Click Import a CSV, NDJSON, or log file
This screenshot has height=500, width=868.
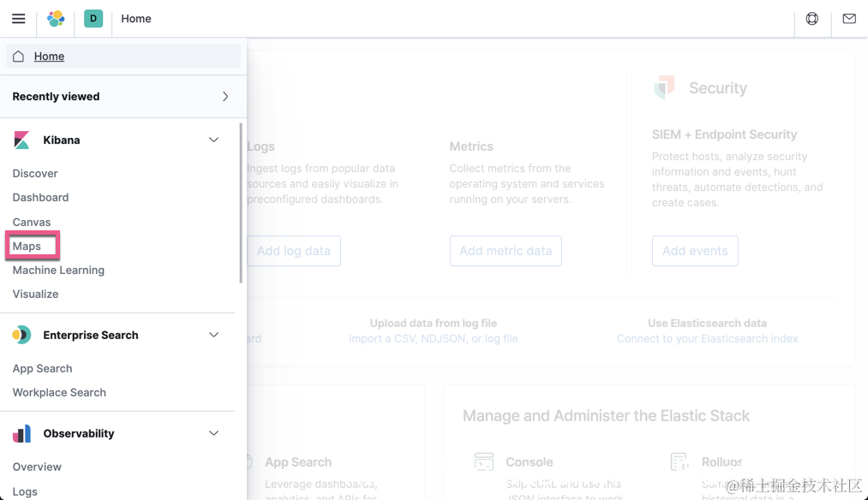[x=434, y=338]
